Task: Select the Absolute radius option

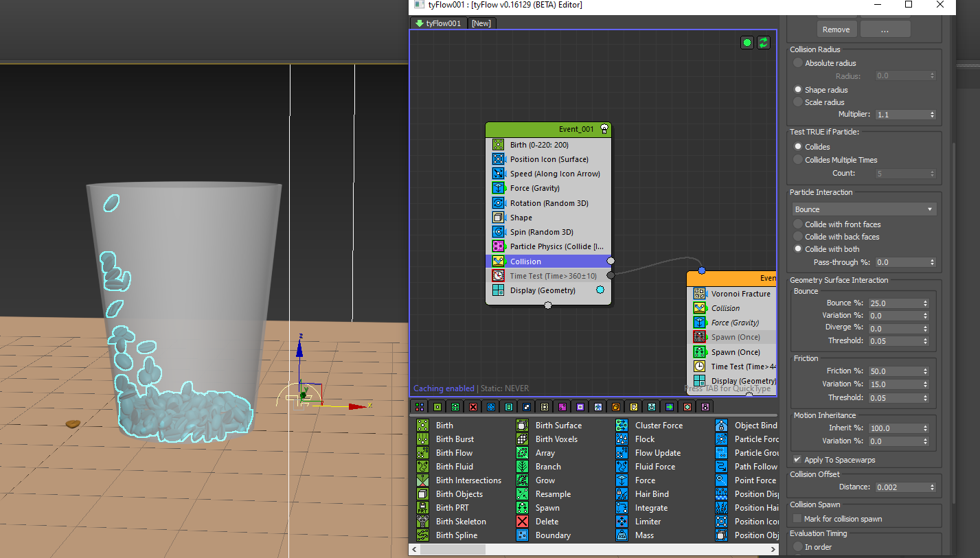Action: 798,63
